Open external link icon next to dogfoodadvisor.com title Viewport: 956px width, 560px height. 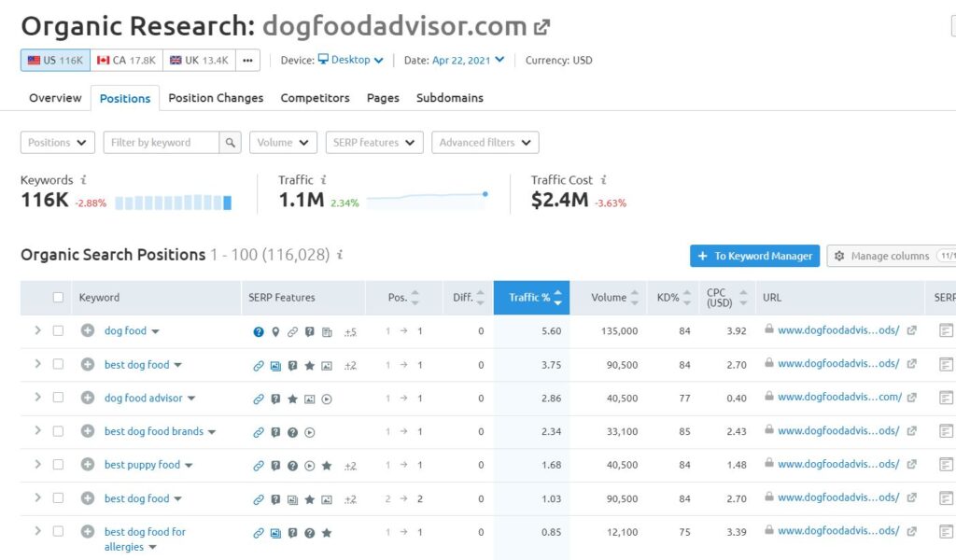(541, 27)
